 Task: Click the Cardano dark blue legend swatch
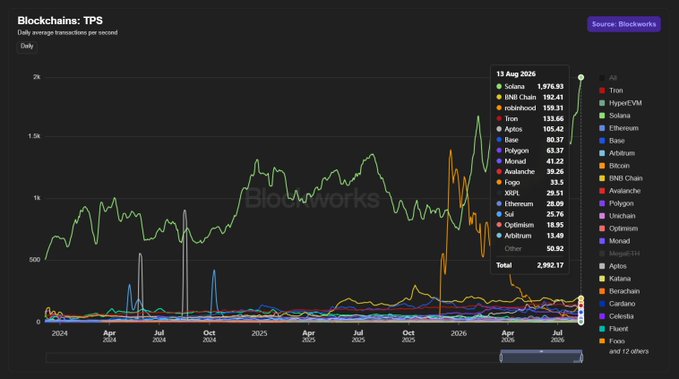602,304
